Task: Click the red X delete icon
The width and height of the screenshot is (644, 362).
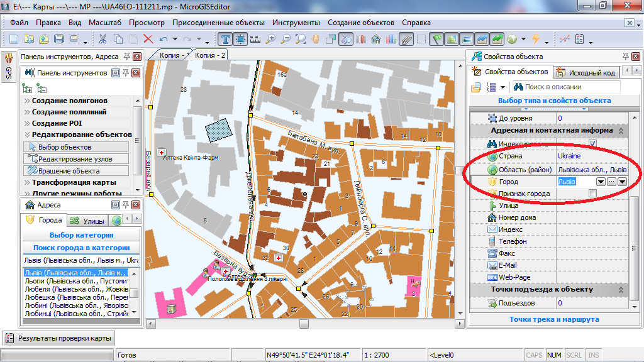Action: [x=148, y=39]
